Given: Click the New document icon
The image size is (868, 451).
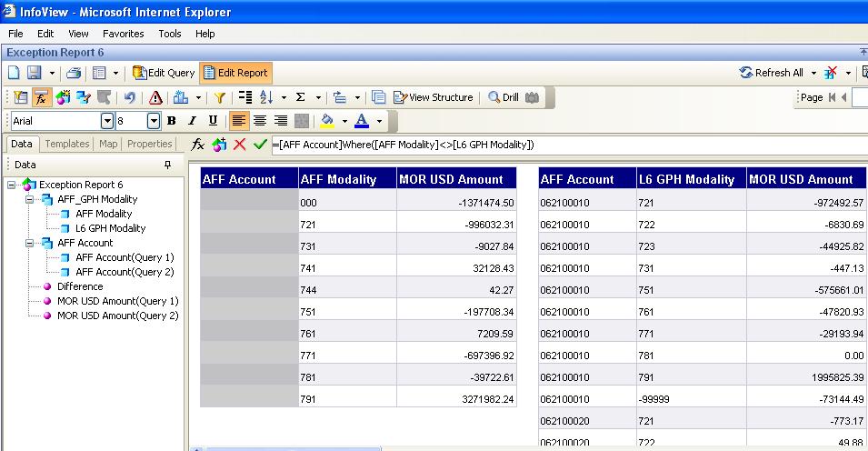Looking at the screenshot, I should pos(15,73).
